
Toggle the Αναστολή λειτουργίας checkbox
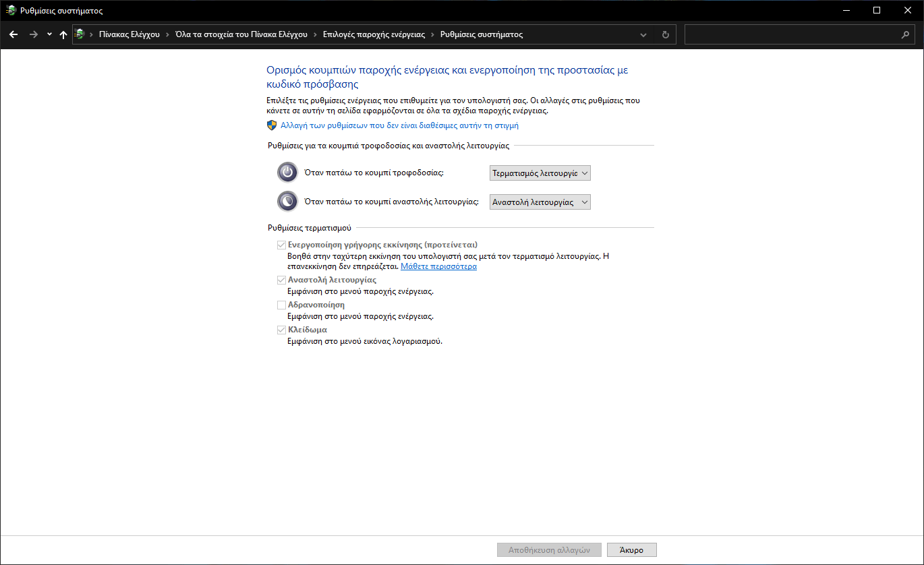point(281,280)
